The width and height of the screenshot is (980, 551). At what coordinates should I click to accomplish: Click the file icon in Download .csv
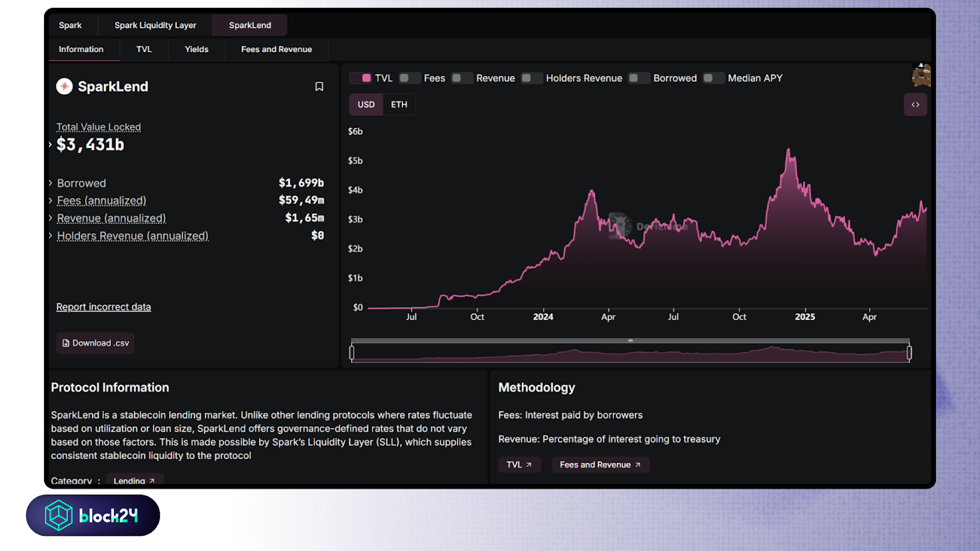coord(66,343)
